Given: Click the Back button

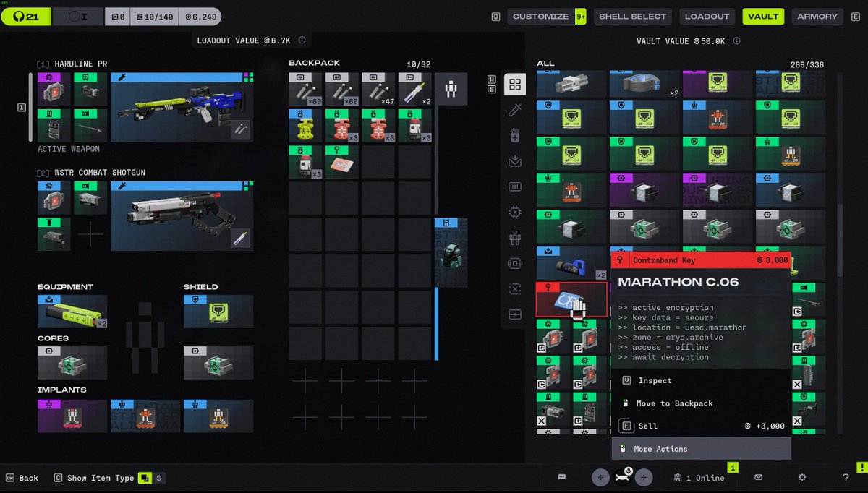Looking at the screenshot, I should tap(22, 478).
